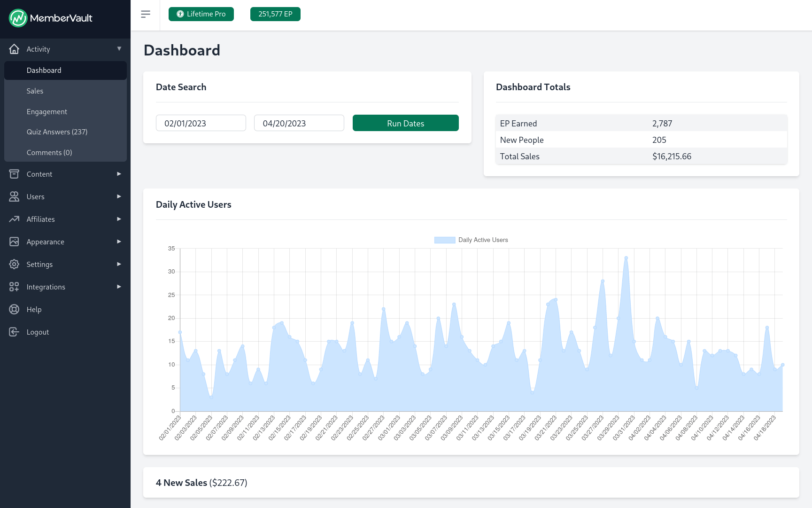This screenshot has width=812, height=508.
Task: Click the Users people icon
Action: 14,196
